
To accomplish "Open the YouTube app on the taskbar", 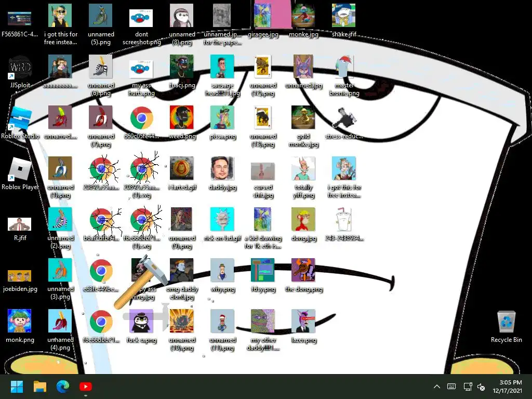I will (86, 387).
